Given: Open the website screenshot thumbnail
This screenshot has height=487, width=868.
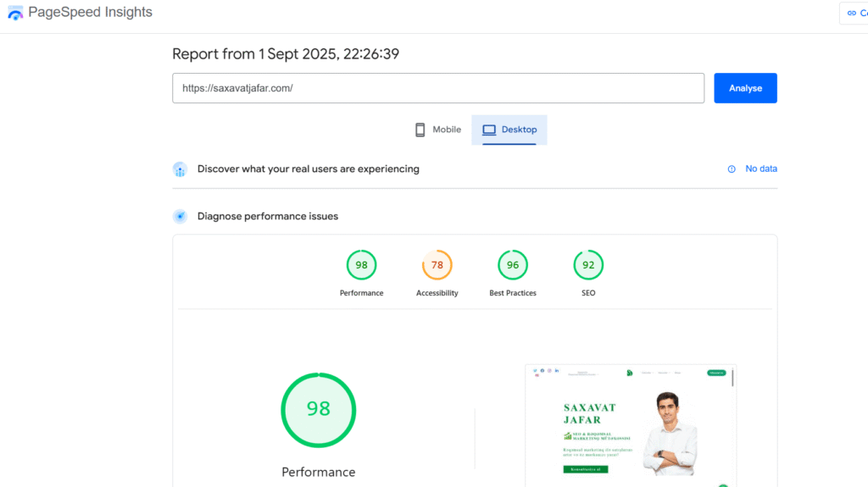Looking at the screenshot, I should click(x=630, y=425).
